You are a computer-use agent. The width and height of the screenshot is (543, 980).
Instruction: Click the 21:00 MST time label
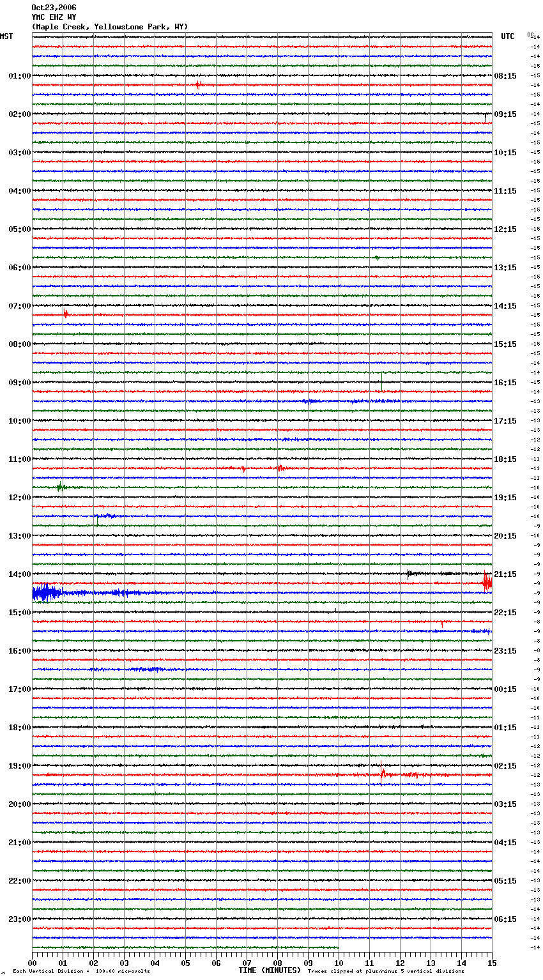[20, 843]
